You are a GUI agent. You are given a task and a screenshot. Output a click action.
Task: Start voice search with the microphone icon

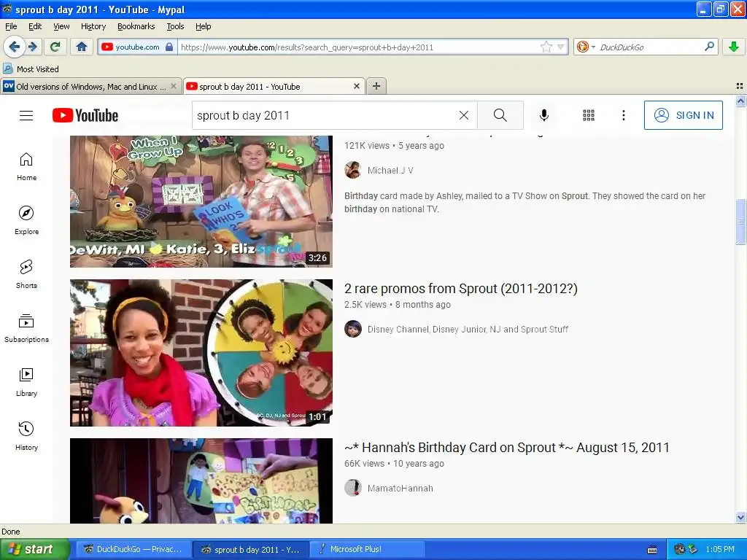coord(544,115)
